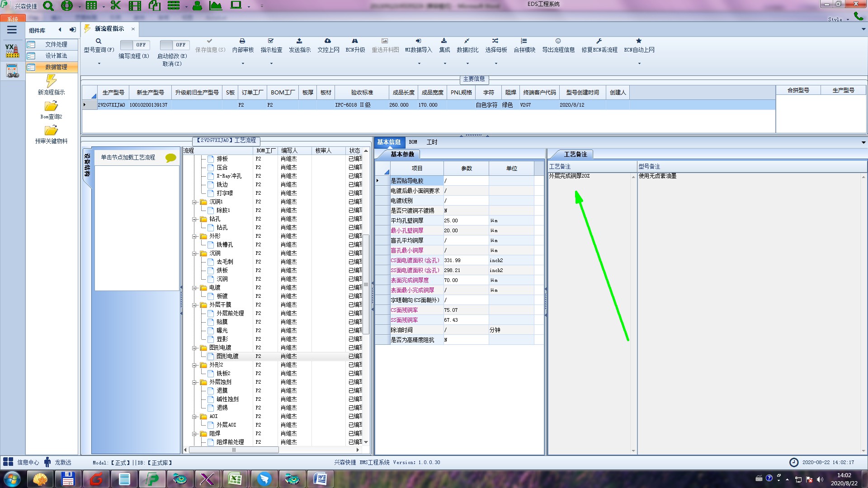This screenshot has width=868, height=488.
Task: Collapse the 图形电镀 folder node
Action: [x=194, y=348]
